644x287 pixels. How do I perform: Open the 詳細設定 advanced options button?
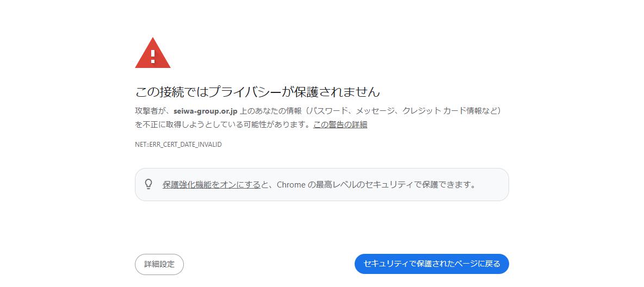pyautogui.click(x=159, y=264)
